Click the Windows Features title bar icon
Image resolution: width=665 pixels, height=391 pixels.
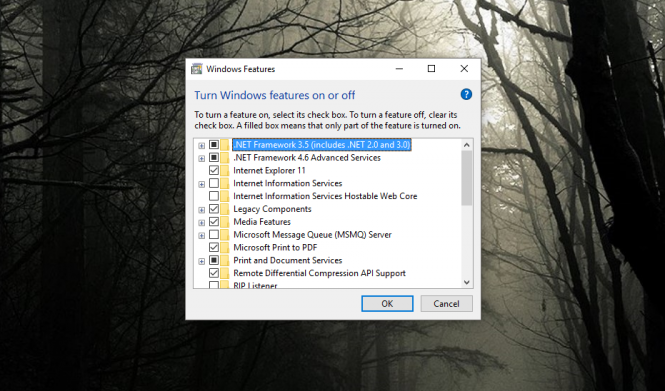coord(196,69)
